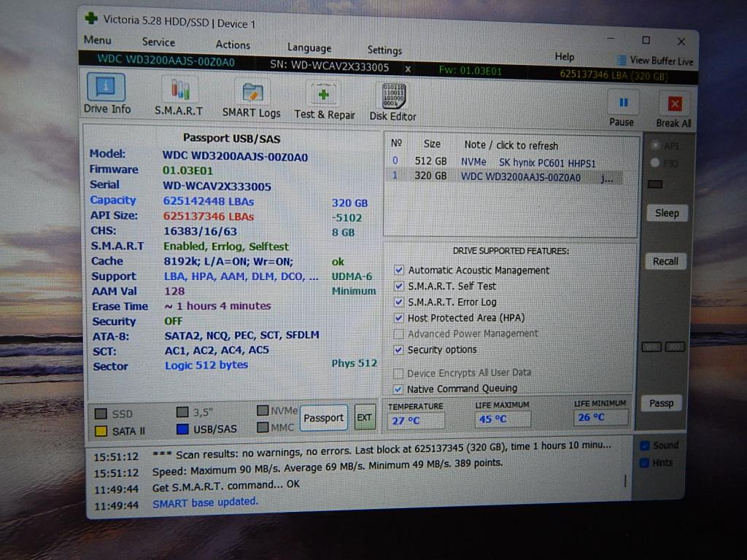Open the S.M.A.R.T toolbar view
The image size is (747, 560).
(x=179, y=97)
